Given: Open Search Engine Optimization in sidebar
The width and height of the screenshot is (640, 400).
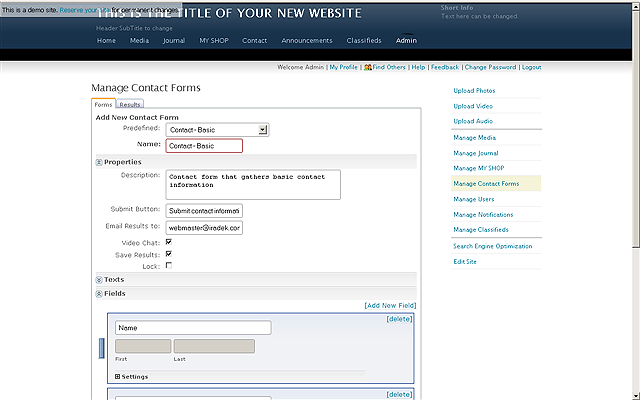Looking at the screenshot, I should (492, 246).
